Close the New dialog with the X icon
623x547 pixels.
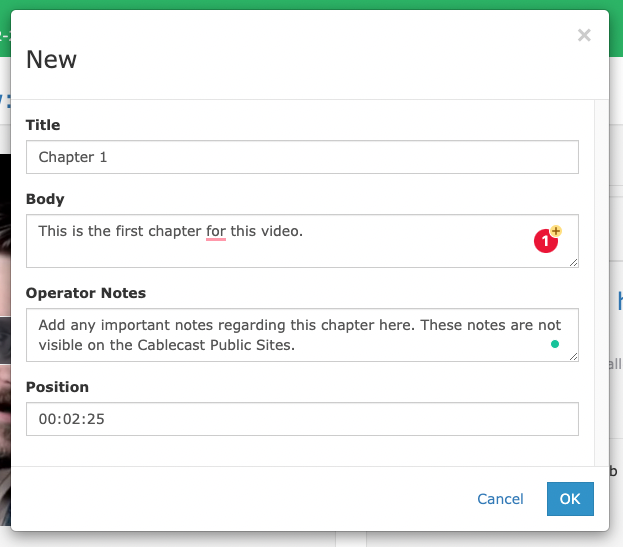pyautogui.click(x=584, y=35)
